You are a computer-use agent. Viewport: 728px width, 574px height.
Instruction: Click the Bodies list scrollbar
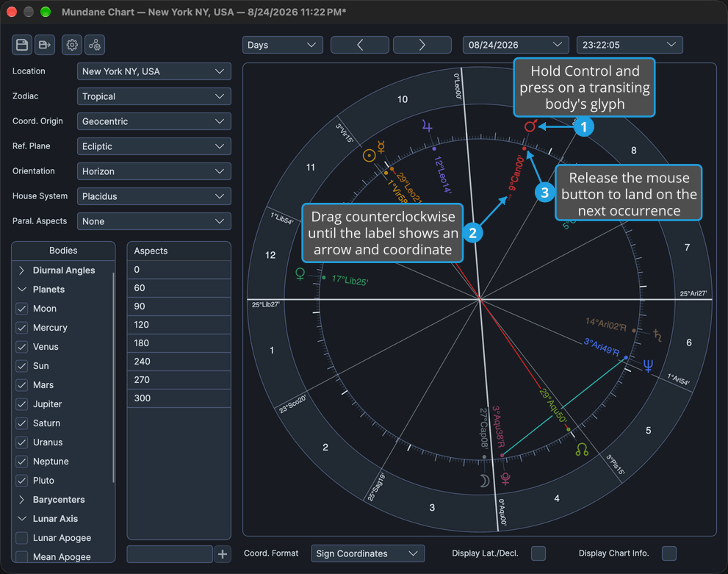113,378
